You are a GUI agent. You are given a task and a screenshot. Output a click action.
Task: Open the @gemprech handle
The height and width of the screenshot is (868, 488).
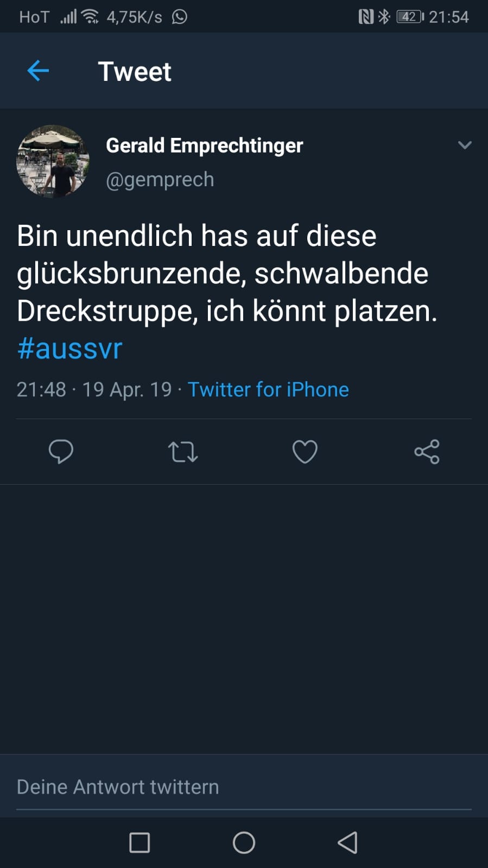pos(160,180)
